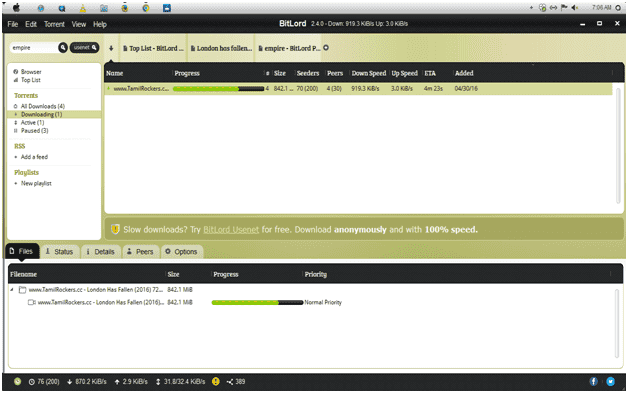Click the upload speed indicator 2.9 KiB/s
The image size is (628, 393).
131,382
